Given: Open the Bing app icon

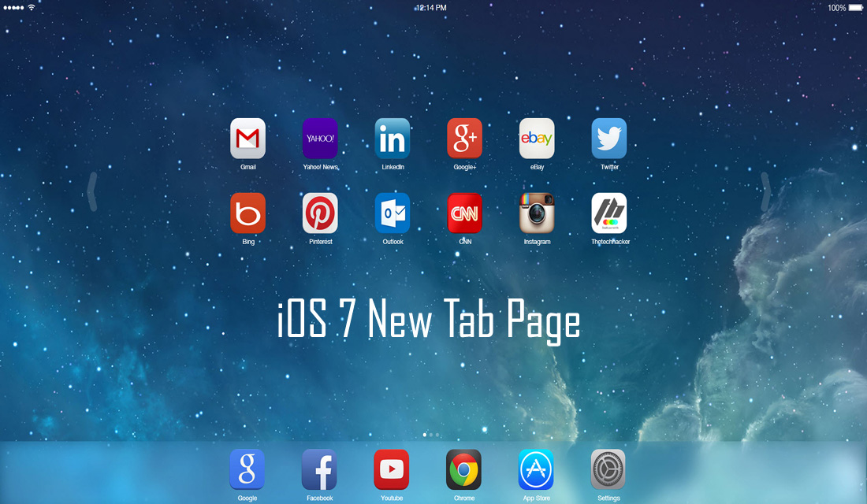Looking at the screenshot, I should 247,213.
